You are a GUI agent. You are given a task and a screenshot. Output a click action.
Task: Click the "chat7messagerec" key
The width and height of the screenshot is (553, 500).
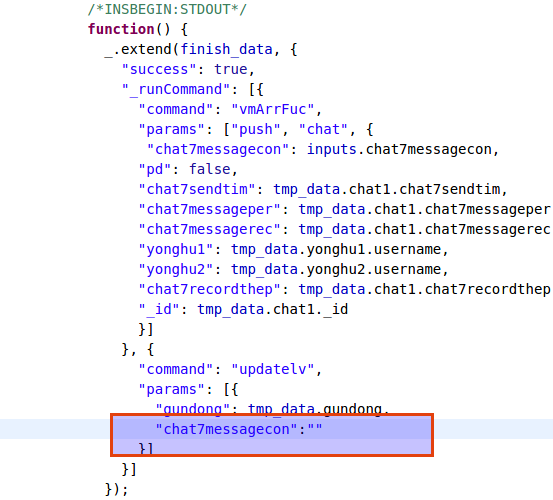[209, 230]
